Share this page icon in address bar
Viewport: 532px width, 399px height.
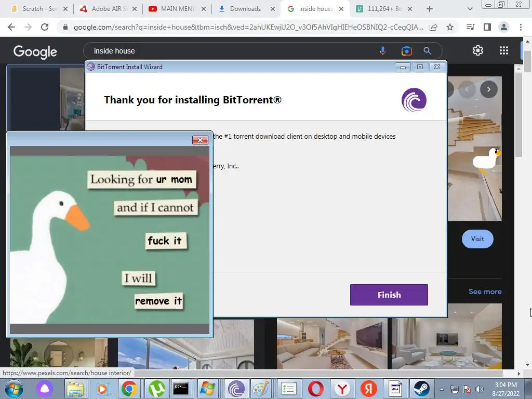click(x=433, y=27)
